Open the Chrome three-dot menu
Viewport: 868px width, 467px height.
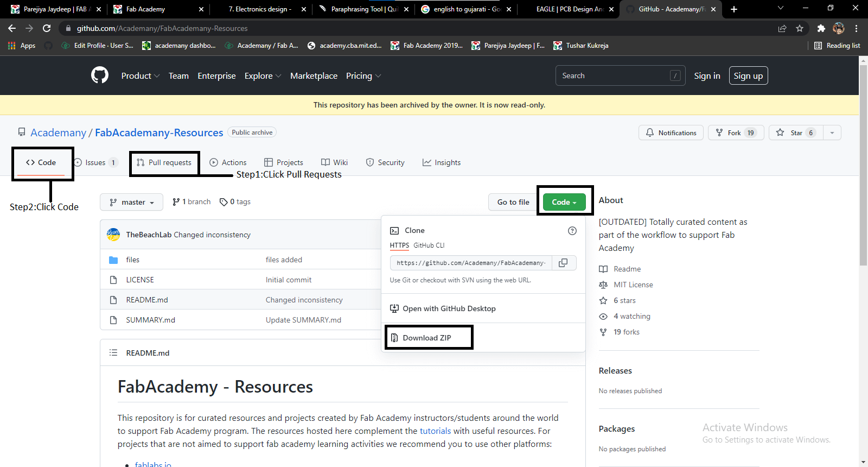[x=856, y=28]
